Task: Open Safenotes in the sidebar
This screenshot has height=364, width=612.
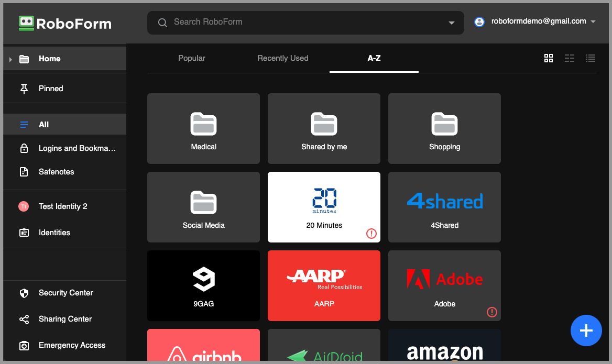Action: 65,172
